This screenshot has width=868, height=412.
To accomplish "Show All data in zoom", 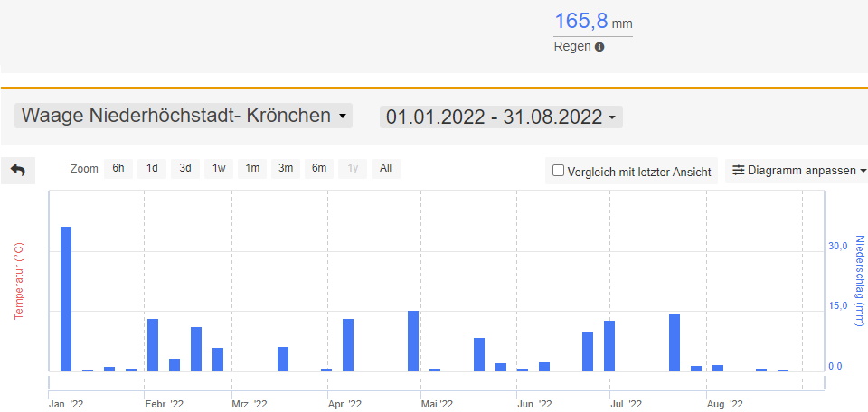I will click(x=385, y=168).
